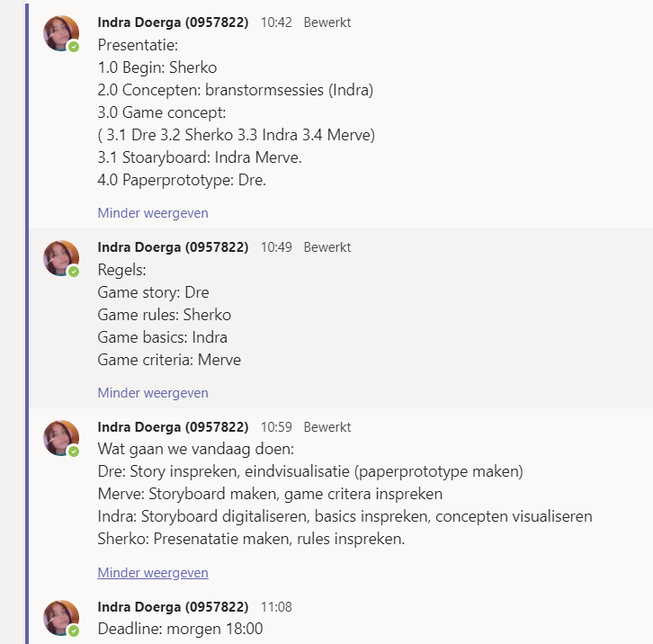Image resolution: width=653 pixels, height=644 pixels.
Task: Select the 'Deadline: morgen 18:00' message
Action: coord(180,629)
